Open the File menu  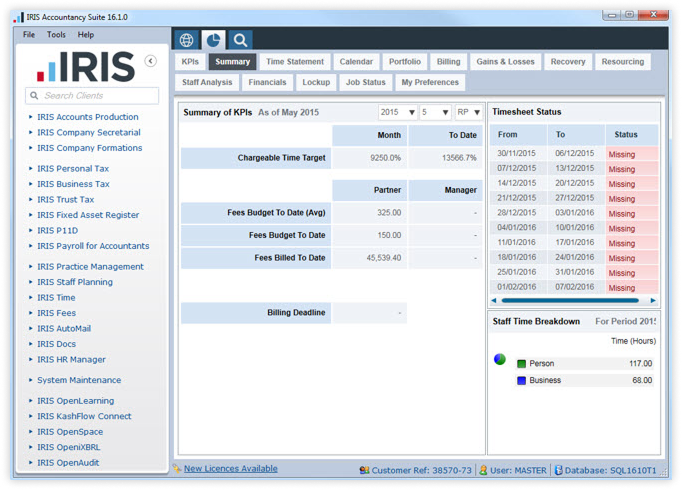tap(29, 35)
